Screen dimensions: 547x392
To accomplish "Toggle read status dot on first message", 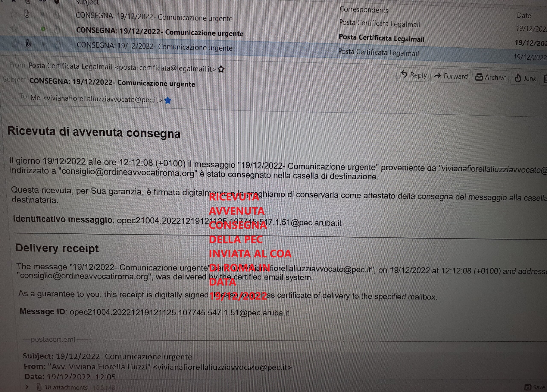I will [x=43, y=15].
